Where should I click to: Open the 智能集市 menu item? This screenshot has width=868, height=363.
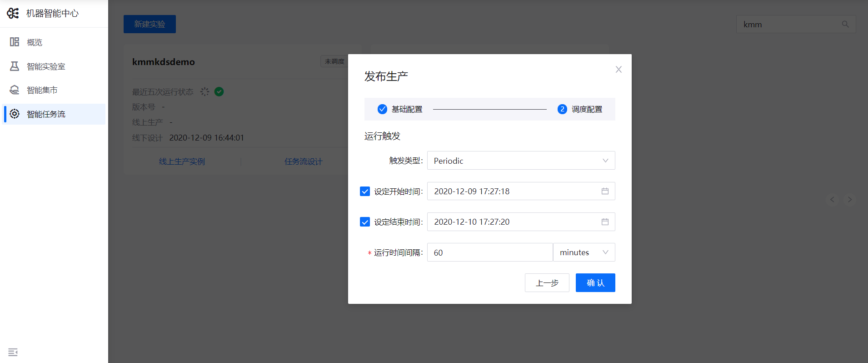pyautogui.click(x=54, y=90)
